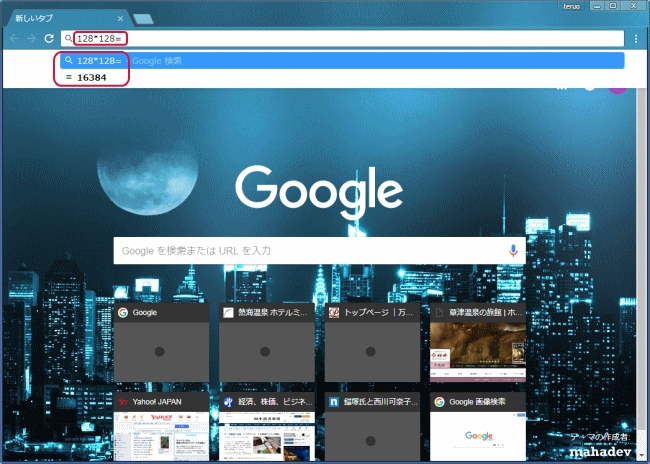Screen dimensions: 650x464
Task: Open the Yahoo! JAPAN tile
Action: click(x=162, y=427)
